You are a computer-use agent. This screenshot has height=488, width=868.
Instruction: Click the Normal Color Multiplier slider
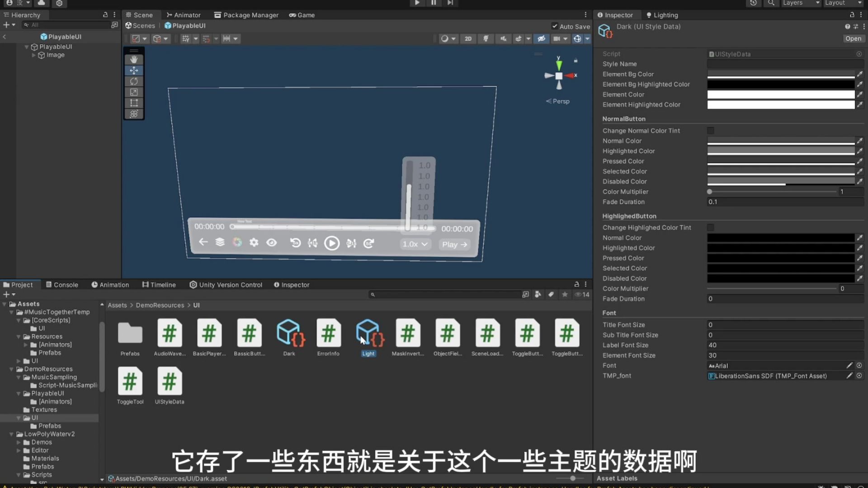click(772, 192)
